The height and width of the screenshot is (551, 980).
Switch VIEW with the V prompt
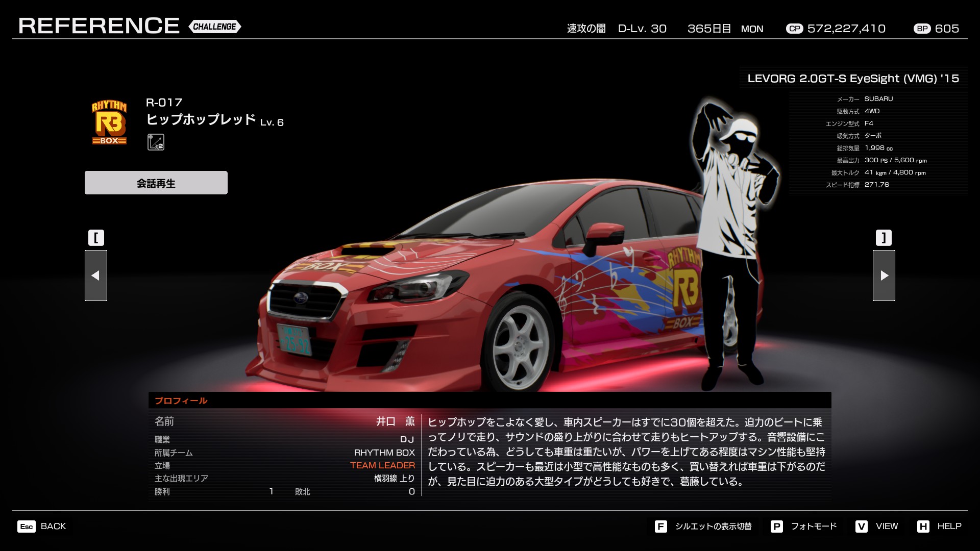[877, 526]
